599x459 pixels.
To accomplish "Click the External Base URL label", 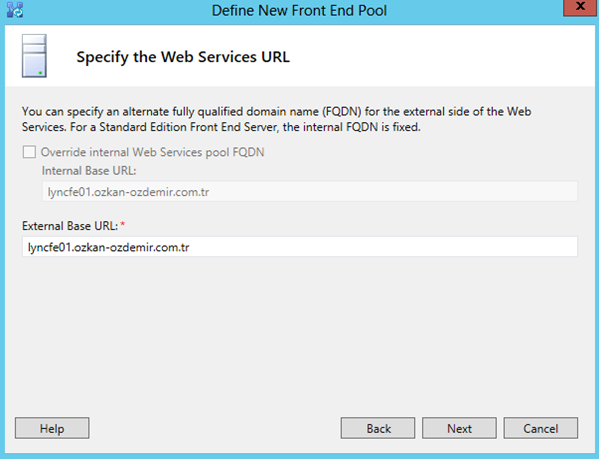I will pos(70,226).
